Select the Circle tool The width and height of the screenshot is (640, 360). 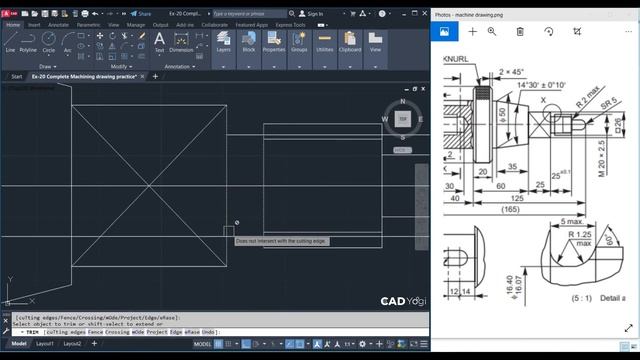tap(49, 42)
